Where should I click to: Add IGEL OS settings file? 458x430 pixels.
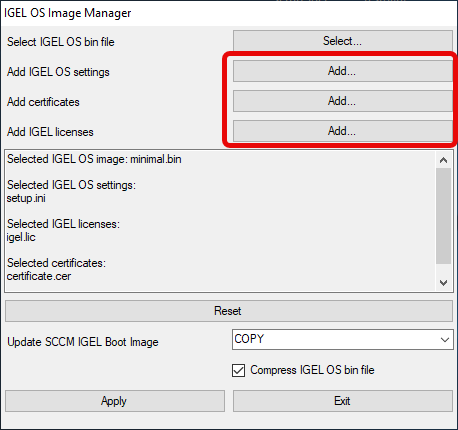343,71
